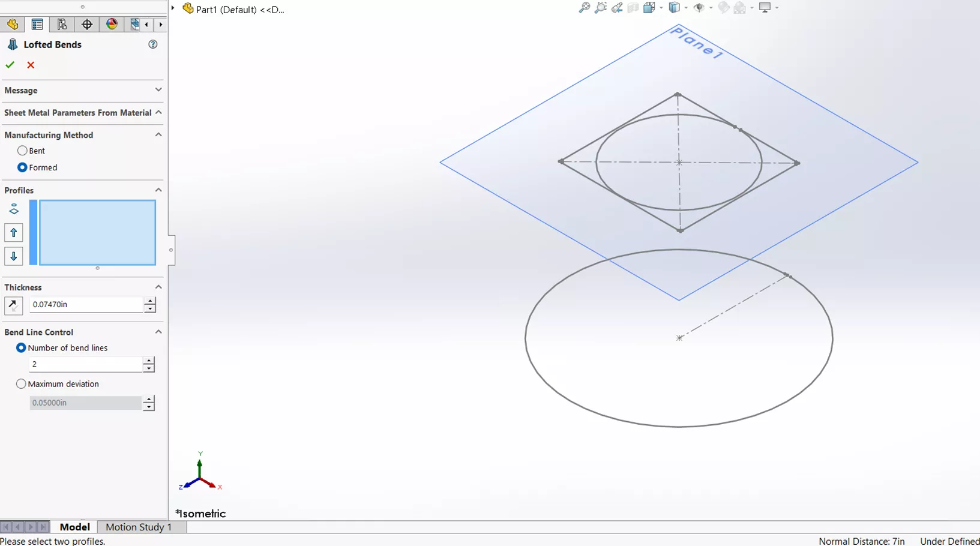This screenshot has height=546, width=980.
Task: Decrease number of bend lines
Action: pos(149,368)
